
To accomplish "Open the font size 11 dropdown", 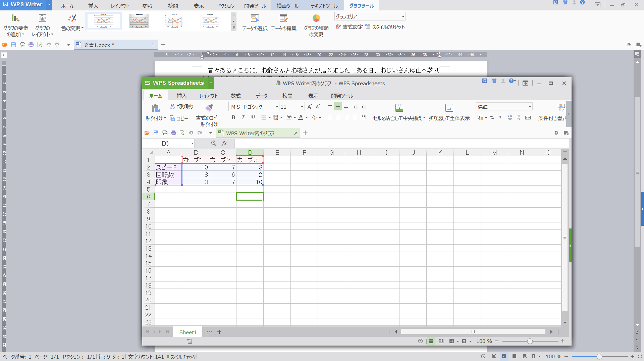I will pos(302,107).
